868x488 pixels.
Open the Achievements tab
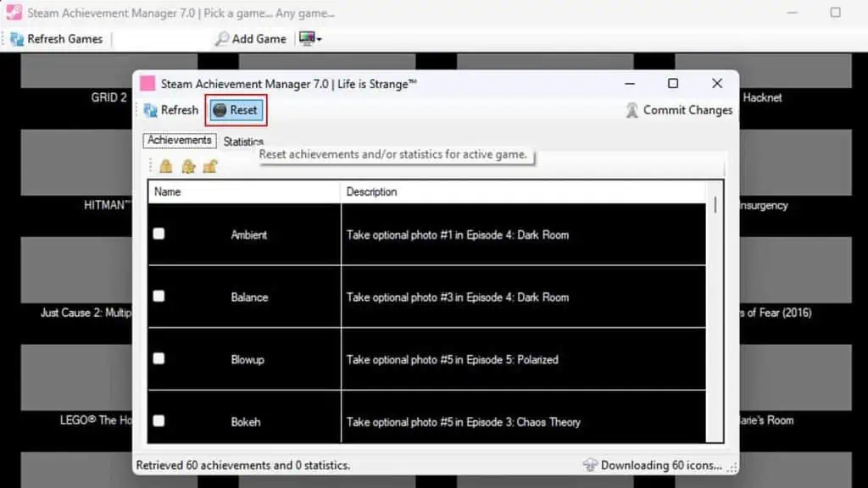[x=179, y=140]
